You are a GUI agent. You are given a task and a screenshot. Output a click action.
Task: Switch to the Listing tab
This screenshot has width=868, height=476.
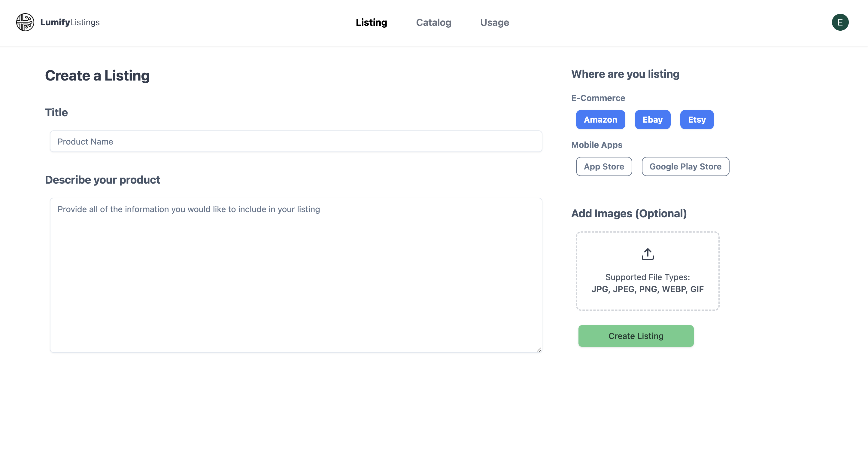coord(371,23)
